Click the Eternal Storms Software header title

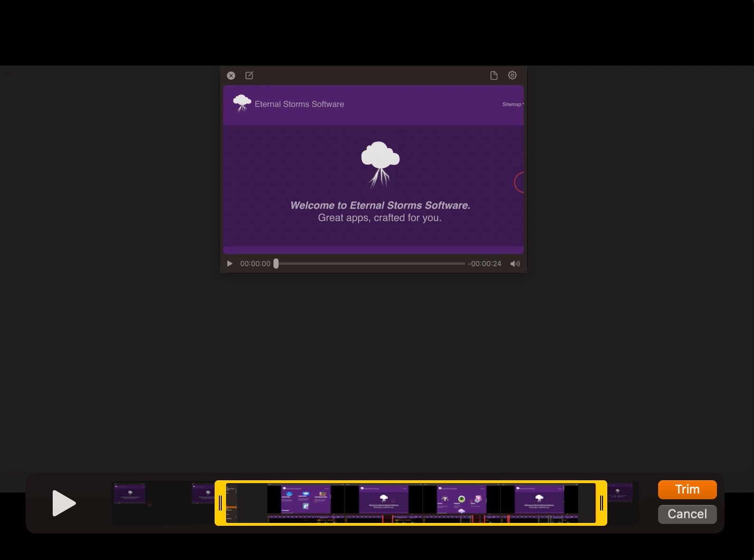pos(299,104)
